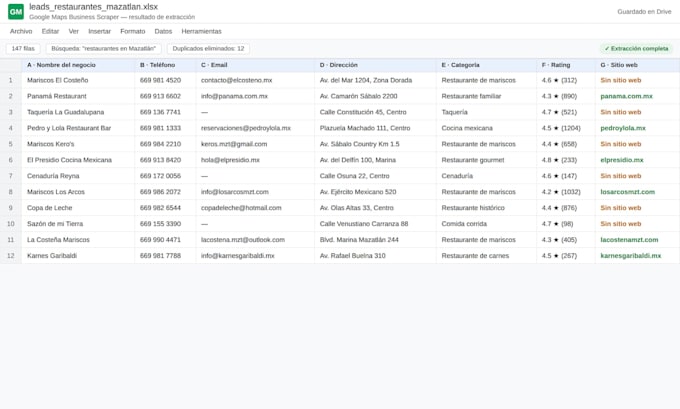
Task: Click address cell Blvd. Marina Mazatlán 244
Action: pos(376,240)
